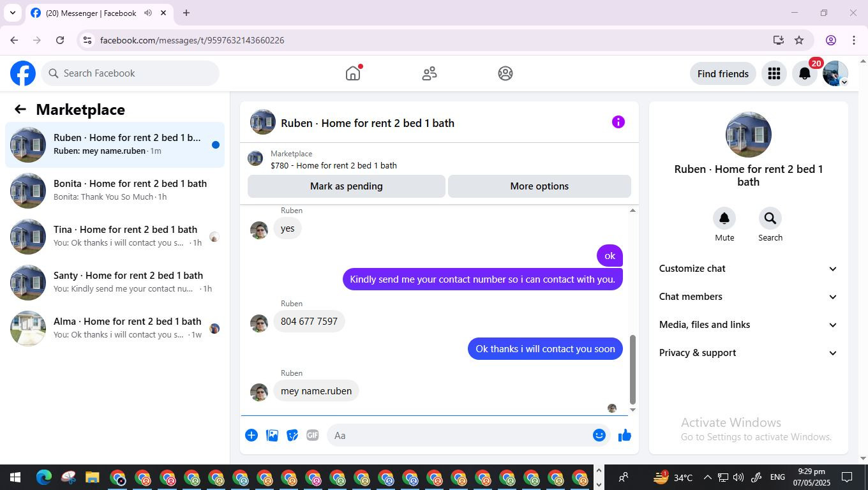Mute the tab audio speaker icon
Viewport: 868px width, 490px height.
click(148, 13)
